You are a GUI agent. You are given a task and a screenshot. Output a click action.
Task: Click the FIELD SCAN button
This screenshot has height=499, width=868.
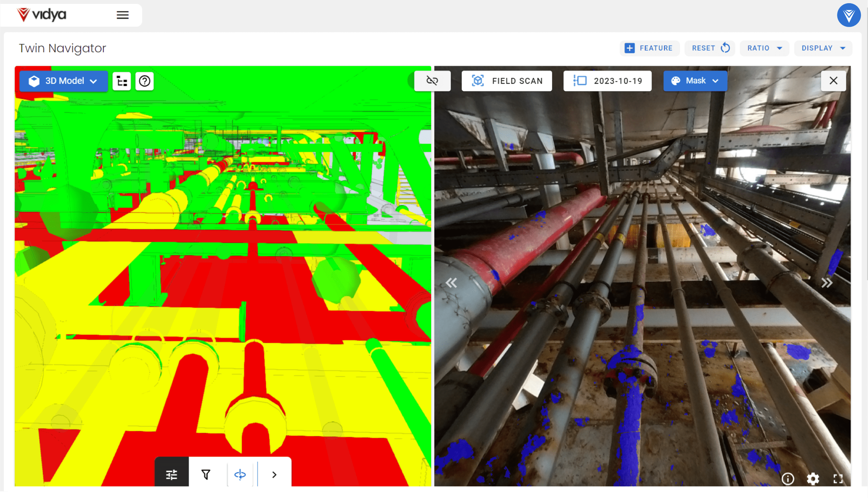[507, 81]
